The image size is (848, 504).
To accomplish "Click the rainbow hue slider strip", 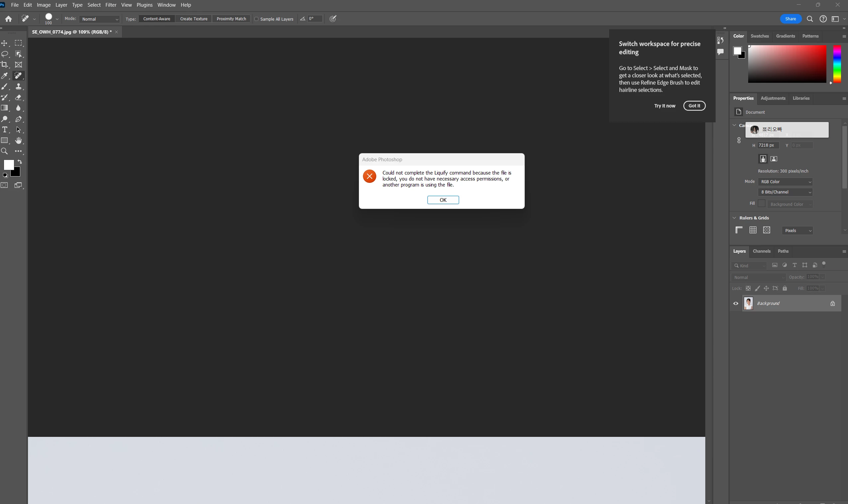I will [837, 64].
